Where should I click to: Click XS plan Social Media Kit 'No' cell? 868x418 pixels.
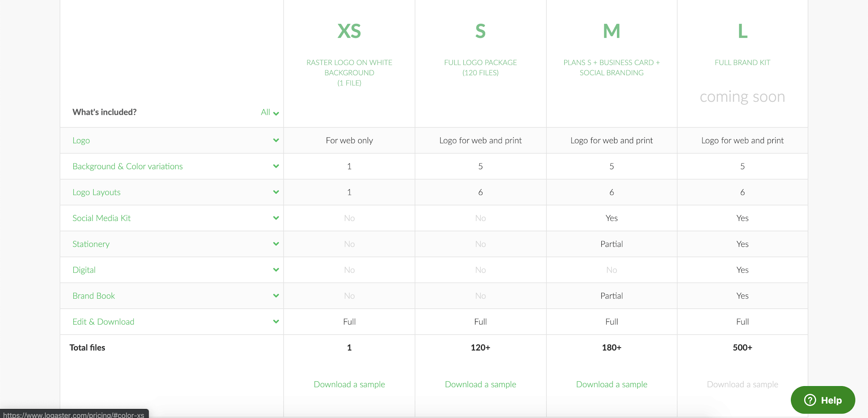pos(349,218)
